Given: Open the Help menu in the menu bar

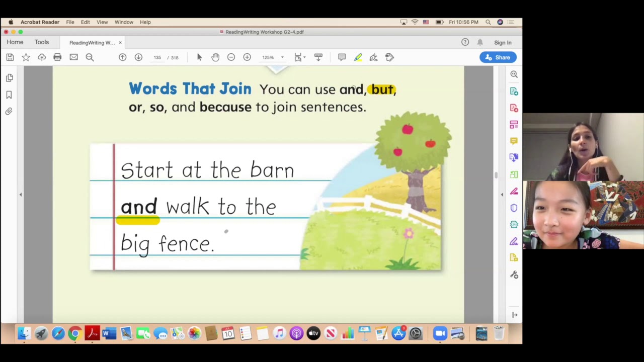Looking at the screenshot, I should 145,22.
